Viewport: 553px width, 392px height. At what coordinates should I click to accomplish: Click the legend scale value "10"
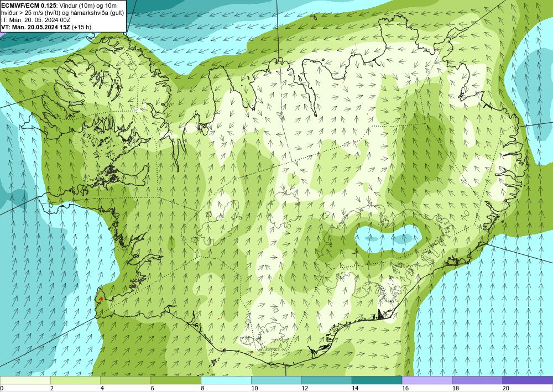tap(254, 388)
